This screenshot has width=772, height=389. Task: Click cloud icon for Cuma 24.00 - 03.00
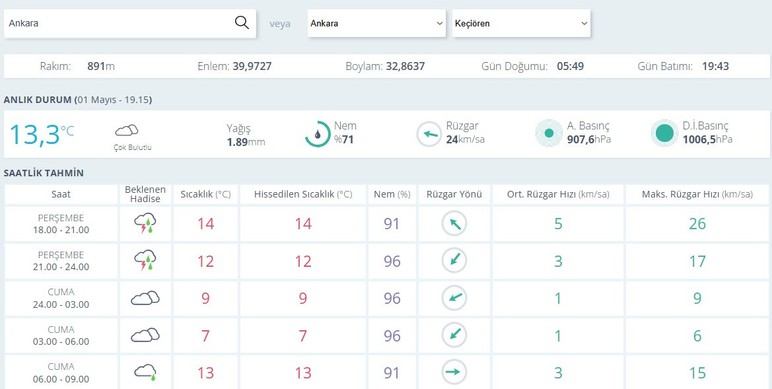[x=145, y=298]
